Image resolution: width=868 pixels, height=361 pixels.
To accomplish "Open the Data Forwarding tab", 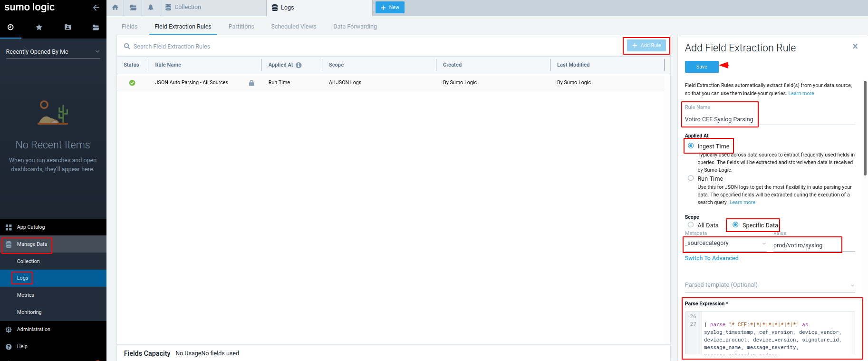I will [355, 27].
